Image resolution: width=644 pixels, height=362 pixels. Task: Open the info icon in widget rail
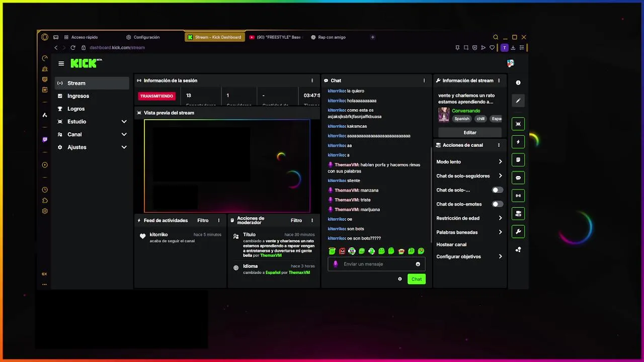coord(518,82)
